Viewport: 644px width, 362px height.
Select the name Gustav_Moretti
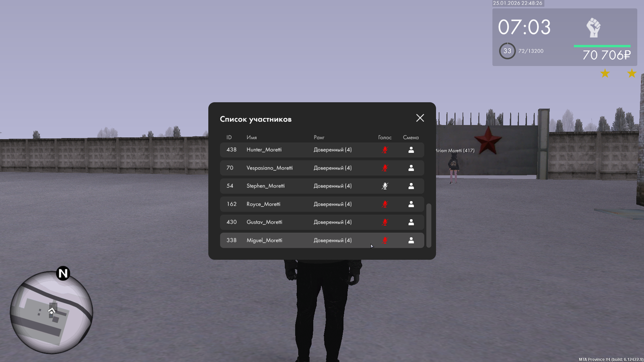pos(265,222)
